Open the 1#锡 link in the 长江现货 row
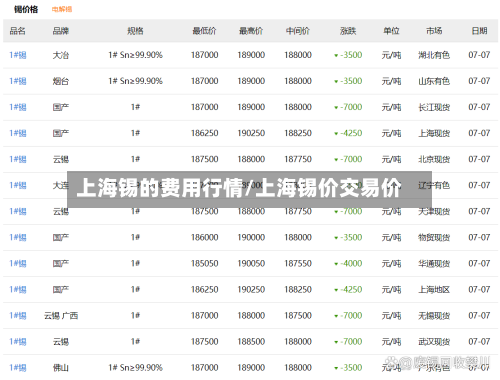 pyautogui.click(x=18, y=107)
